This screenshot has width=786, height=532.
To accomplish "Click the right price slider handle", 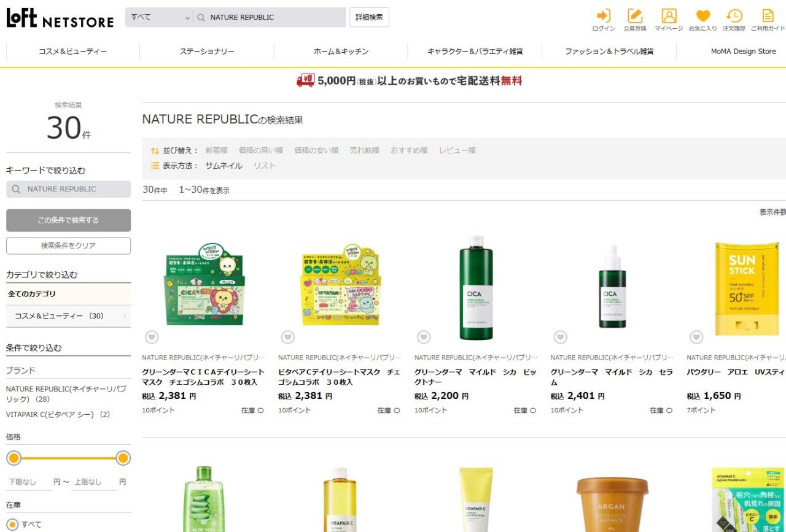I will pyautogui.click(x=123, y=458).
